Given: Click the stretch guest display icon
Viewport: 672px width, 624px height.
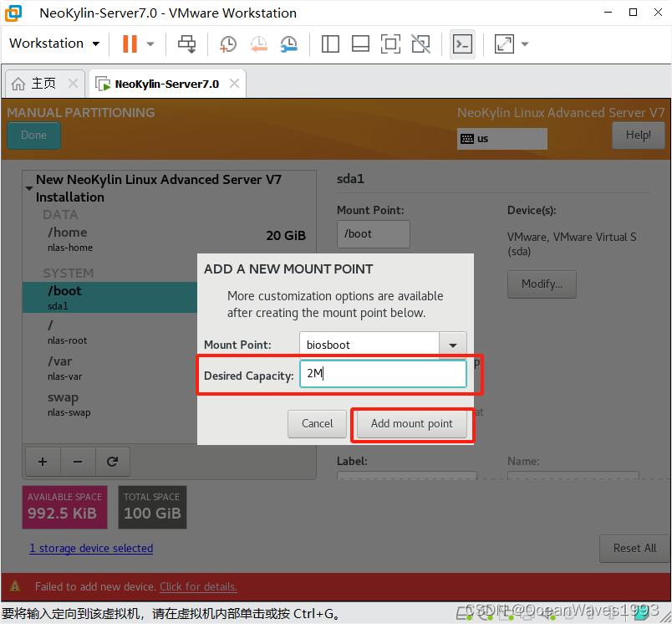Looking at the screenshot, I should click(504, 43).
